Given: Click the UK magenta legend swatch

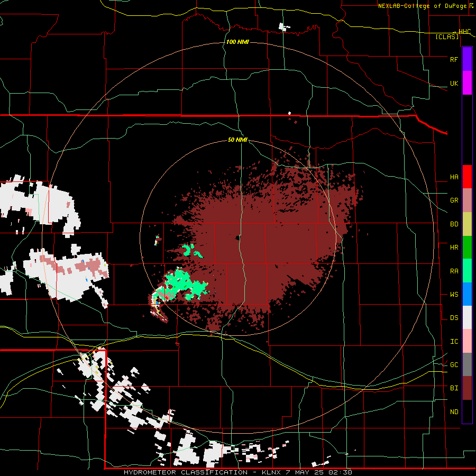Looking at the screenshot, I should pos(467,83).
